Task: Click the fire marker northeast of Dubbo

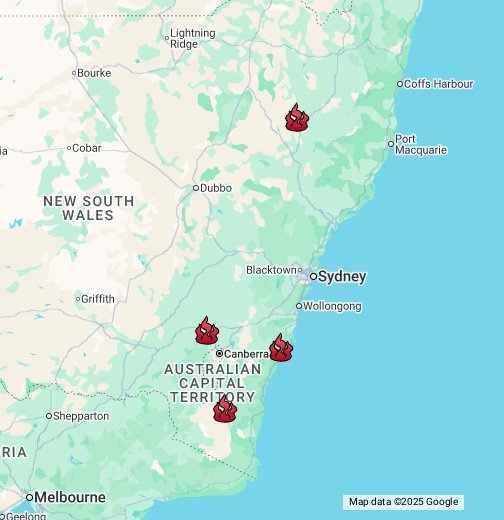Action: tap(297, 117)
